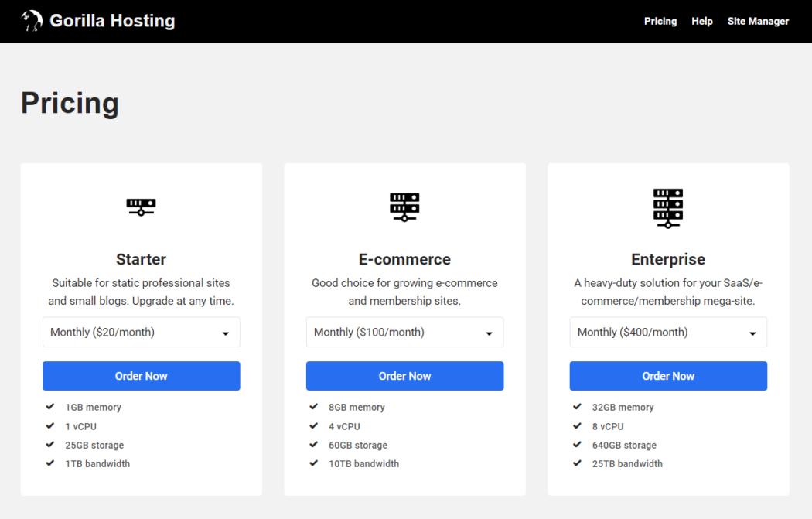812x519 pixels.
Task: Click checkmark beside 1 vCPU
Action: (50, 425)
